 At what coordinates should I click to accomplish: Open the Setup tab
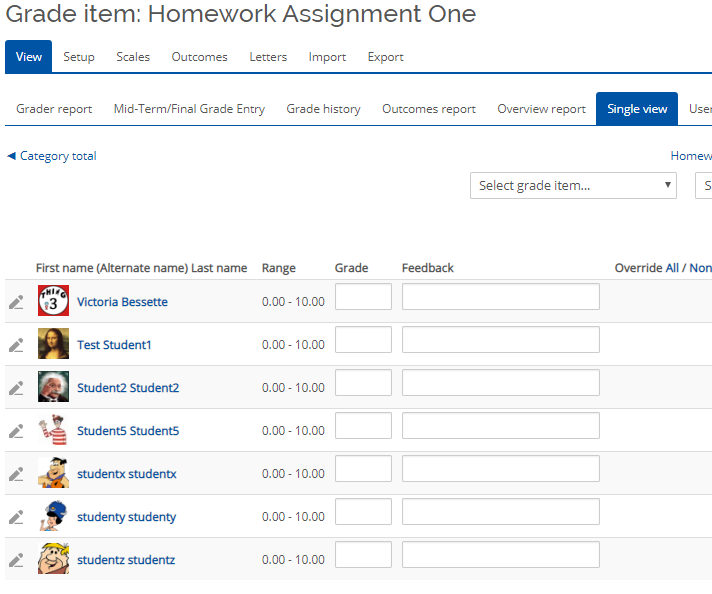(x=79, y=57)
